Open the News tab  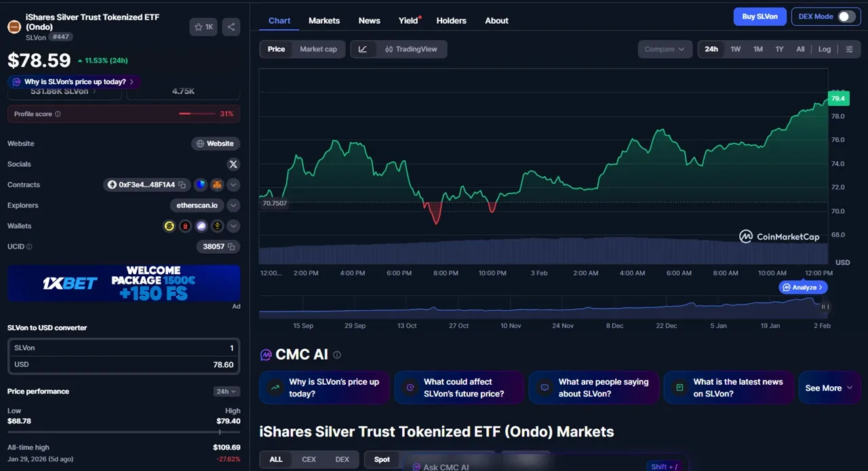coord(369,20)
